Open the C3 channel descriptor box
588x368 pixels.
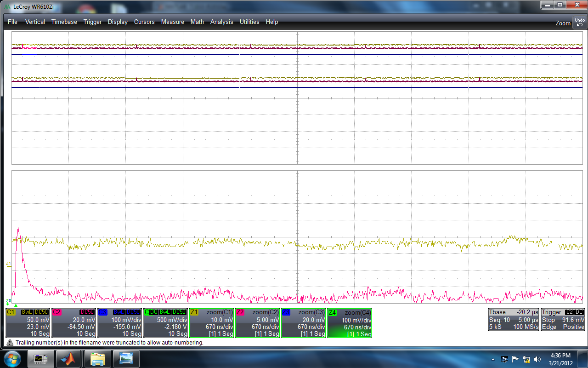pyautogui.click(x=119, y=323)
